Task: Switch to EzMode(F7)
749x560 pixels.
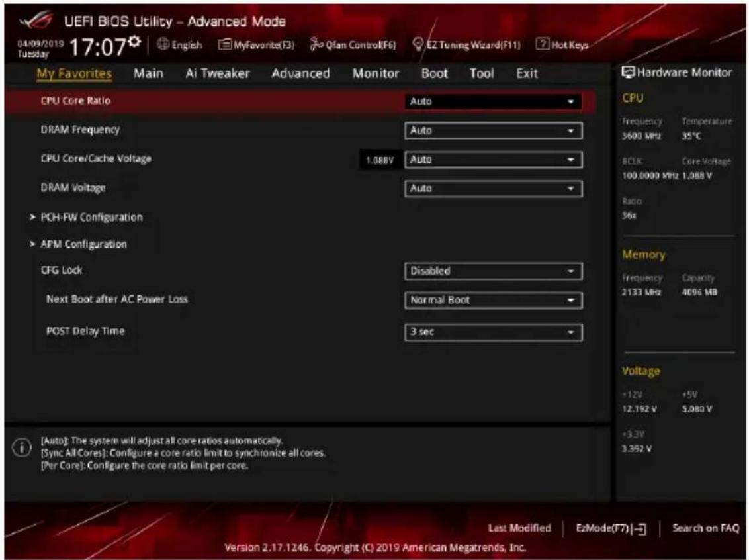Action: point(611,528)
